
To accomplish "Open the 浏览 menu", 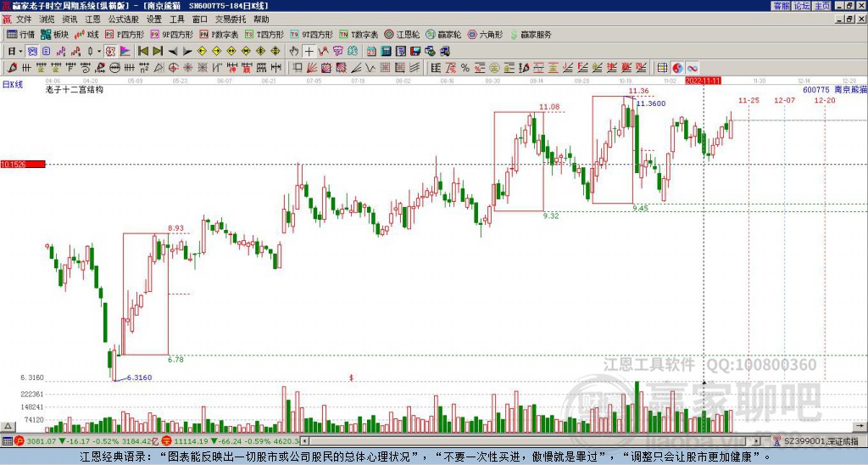I will 47,20.
